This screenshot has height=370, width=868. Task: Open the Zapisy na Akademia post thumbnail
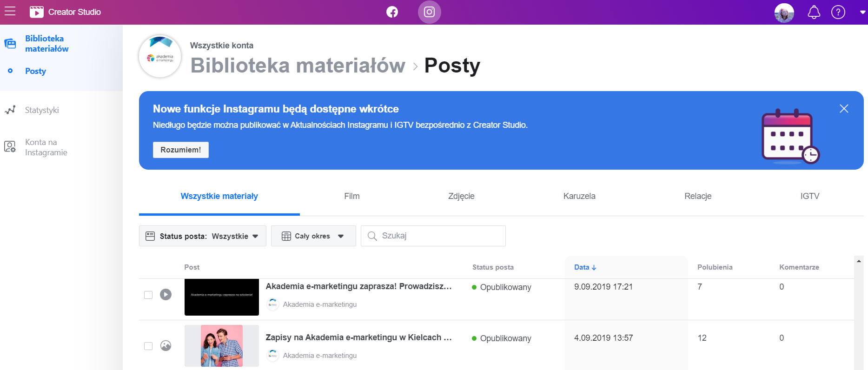coord(222,346)
